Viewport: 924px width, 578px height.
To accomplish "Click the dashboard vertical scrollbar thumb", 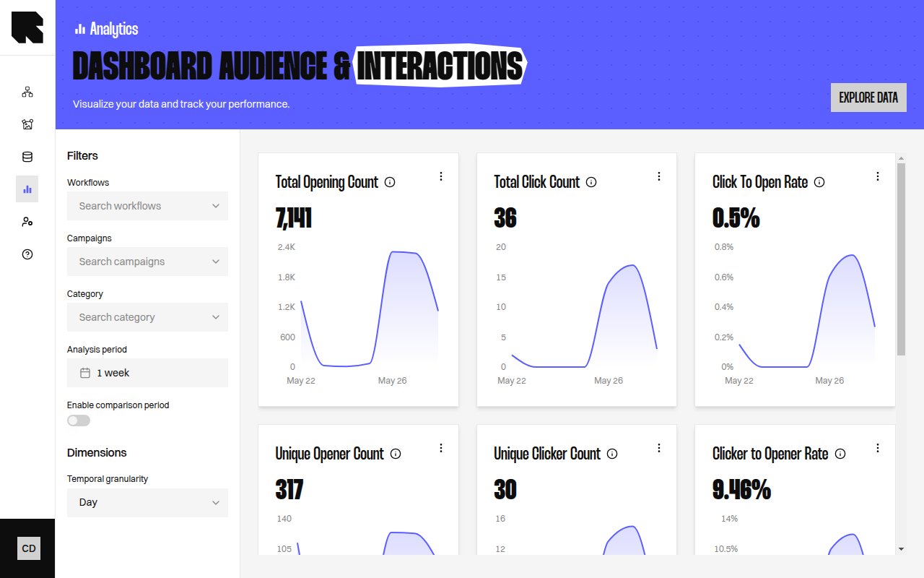I will 901,259.
